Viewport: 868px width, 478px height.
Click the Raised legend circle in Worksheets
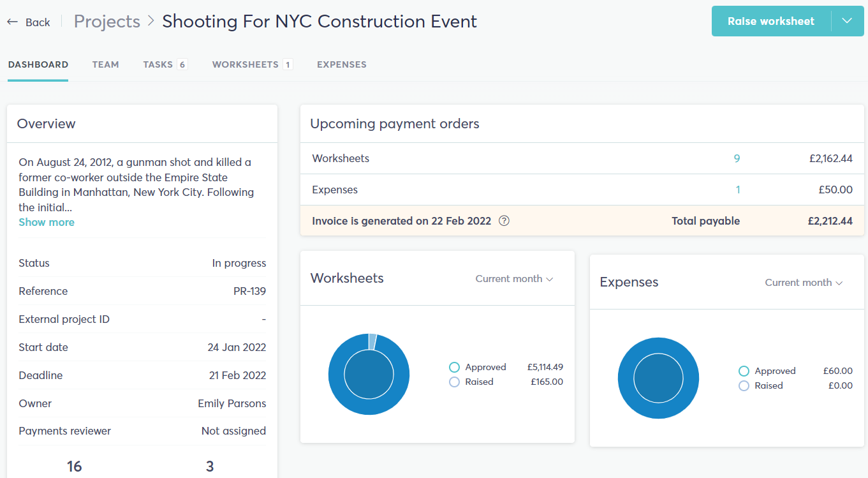pos(454,382)
